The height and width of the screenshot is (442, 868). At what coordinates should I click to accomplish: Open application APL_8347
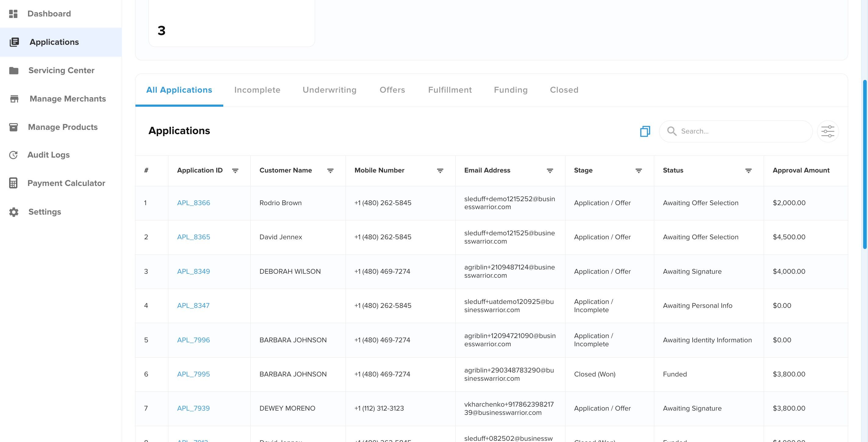(x=193, y=305)
